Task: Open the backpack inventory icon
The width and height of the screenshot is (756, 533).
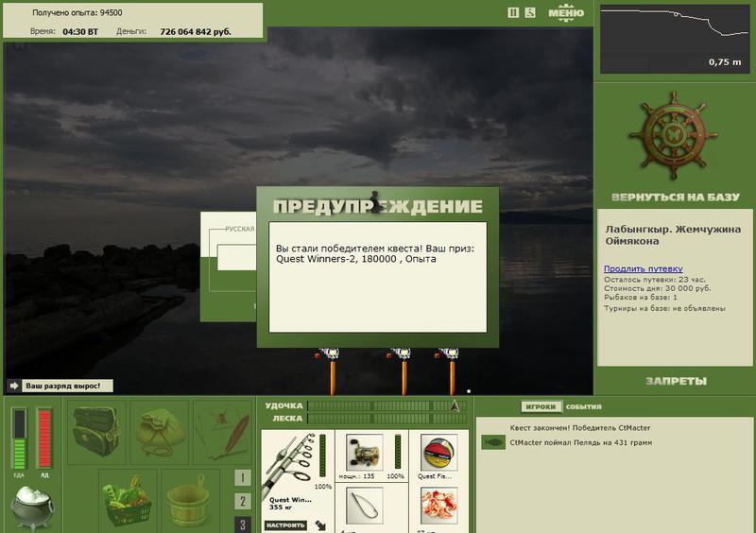Action: point(96,432)
